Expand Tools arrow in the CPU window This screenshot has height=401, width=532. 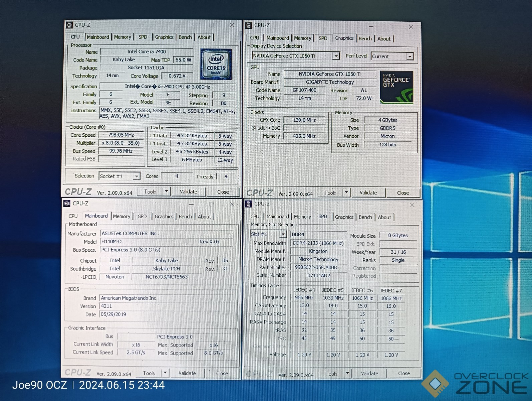[167, 192]
